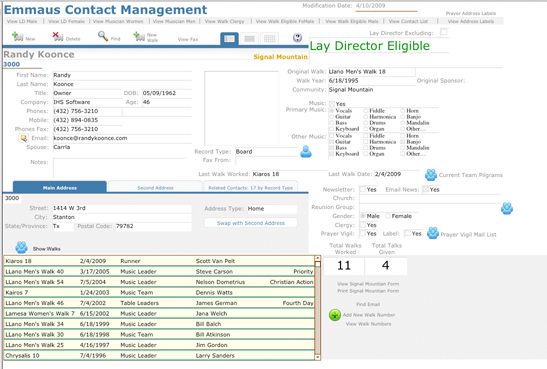Click the Email address field
Viewport: 547px width, 369px height.
click(122, 138)
